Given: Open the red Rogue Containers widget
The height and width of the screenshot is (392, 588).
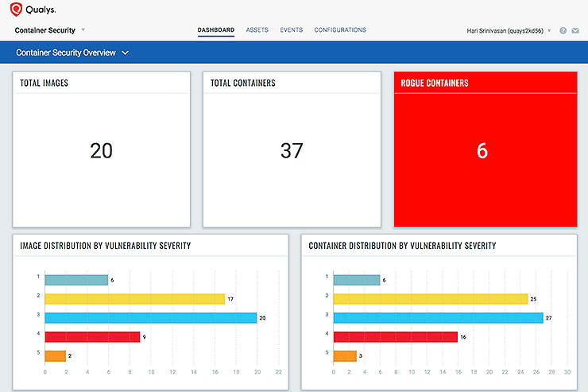Looking at the screenshot, I should [x=482, y=150].
